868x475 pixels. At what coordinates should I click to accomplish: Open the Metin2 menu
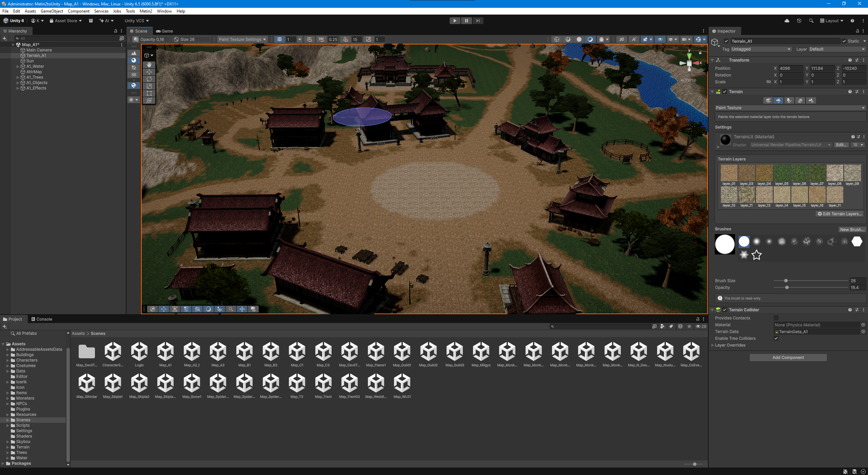click(x=146, y=11)
